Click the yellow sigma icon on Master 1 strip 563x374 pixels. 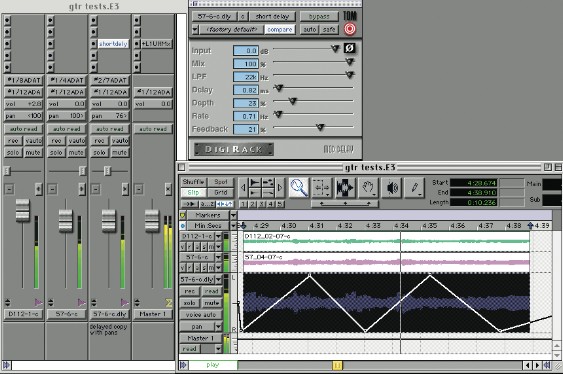[x=168, y=303]
